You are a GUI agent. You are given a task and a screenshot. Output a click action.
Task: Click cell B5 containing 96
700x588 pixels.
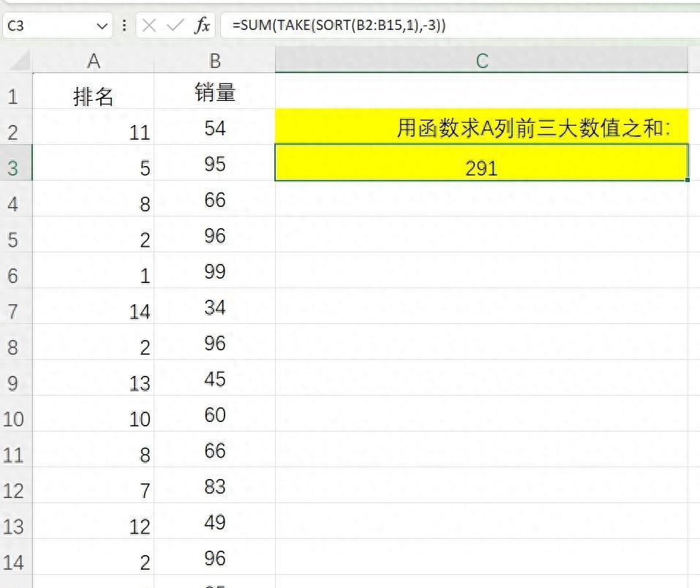[215, 235]
